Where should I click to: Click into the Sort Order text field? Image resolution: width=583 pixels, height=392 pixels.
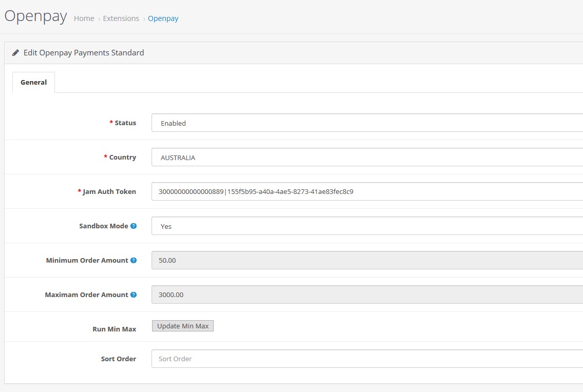click(x=367, y=359)
